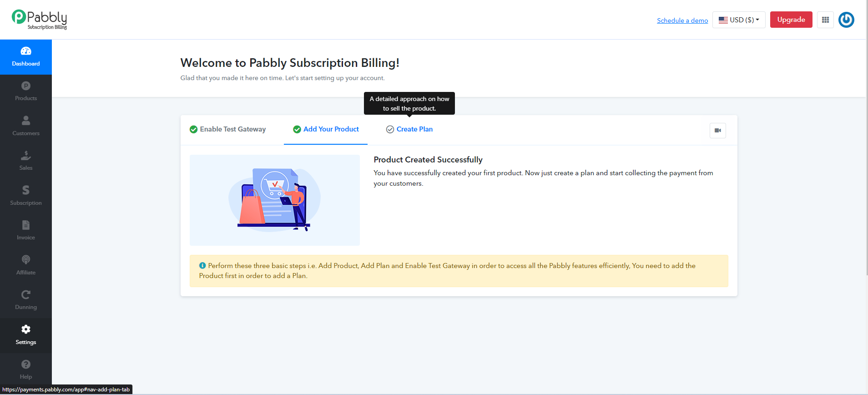Switch to the Create Plan tab
868x395 pixels.
409,129
